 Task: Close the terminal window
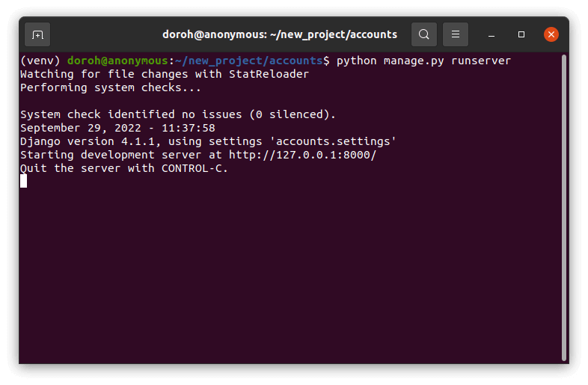click(x=551, y=34)
